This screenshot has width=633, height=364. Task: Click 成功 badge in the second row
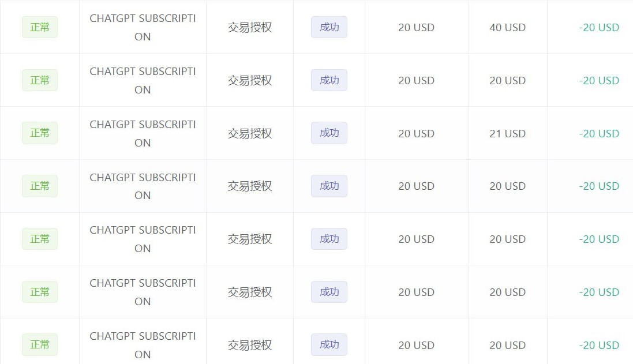click(329, 80)
